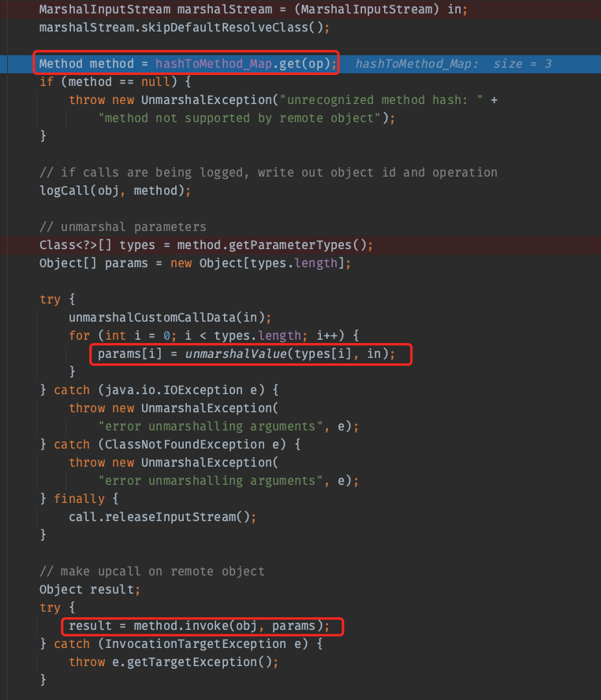Click the comment about calls being logged

click(x=268, y=172)
